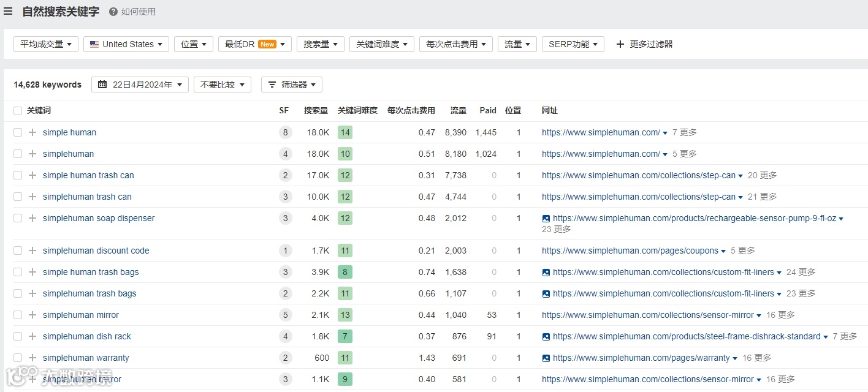Expand the 关键词难度 filter dropdown

pyautogui.click(x=382, y=44)
